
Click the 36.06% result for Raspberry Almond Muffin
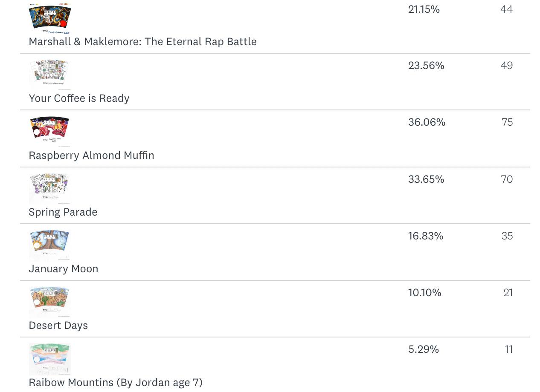tap(427, 122)
